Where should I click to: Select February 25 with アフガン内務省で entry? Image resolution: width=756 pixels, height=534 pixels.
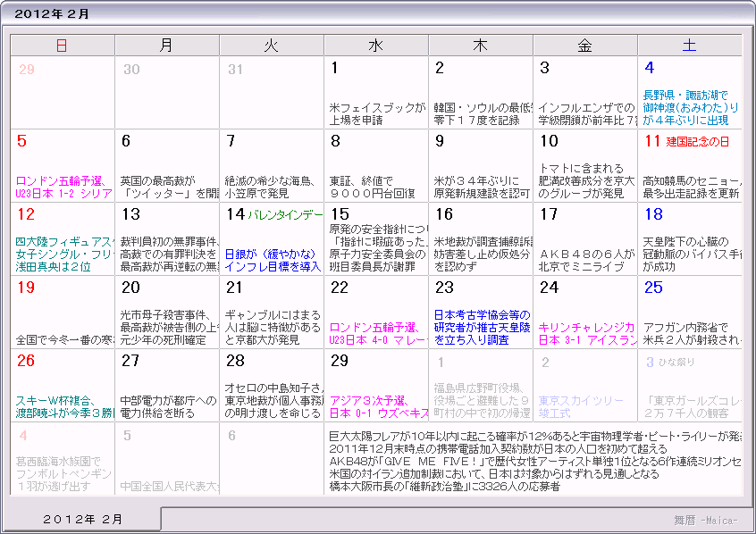(x=690, y=313)
